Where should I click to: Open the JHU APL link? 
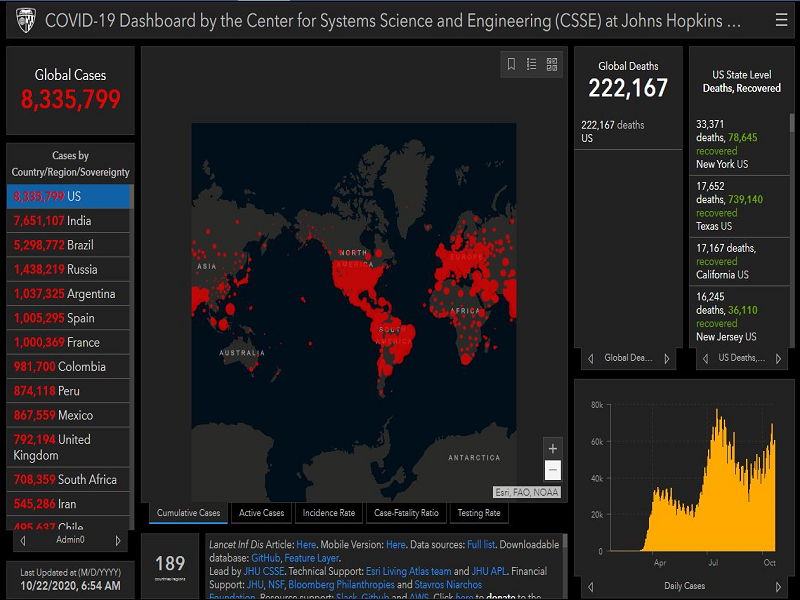[489, 571]
